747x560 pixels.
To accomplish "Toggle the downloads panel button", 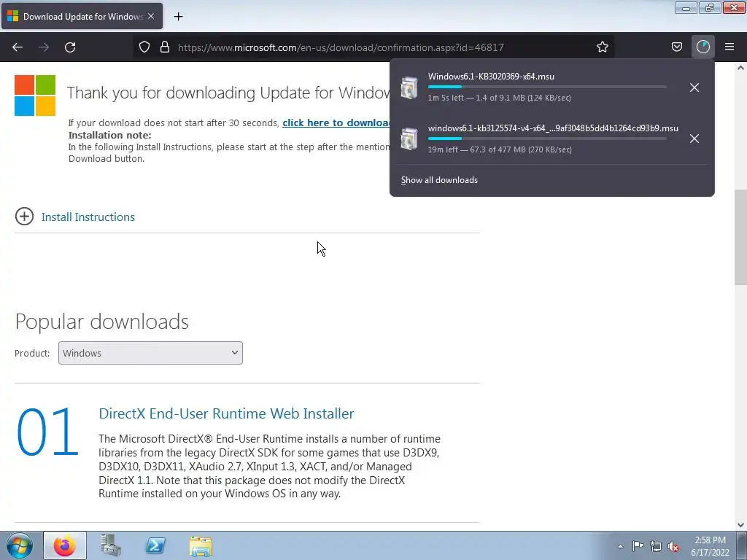I will [x=703, y=47].
